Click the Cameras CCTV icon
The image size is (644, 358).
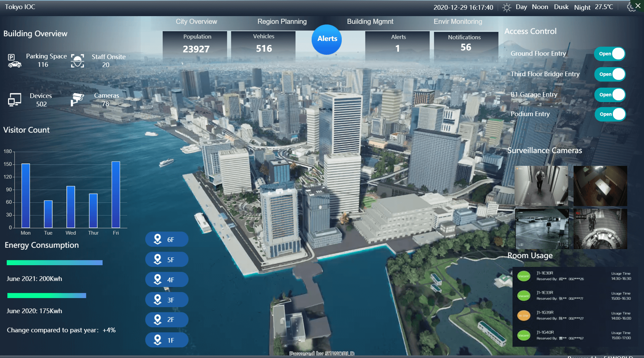pyautogui.click(x=77, y=99)
